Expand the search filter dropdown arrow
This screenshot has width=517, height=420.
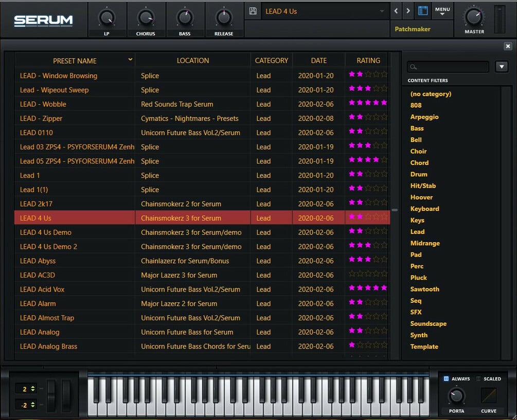[502, 66]
